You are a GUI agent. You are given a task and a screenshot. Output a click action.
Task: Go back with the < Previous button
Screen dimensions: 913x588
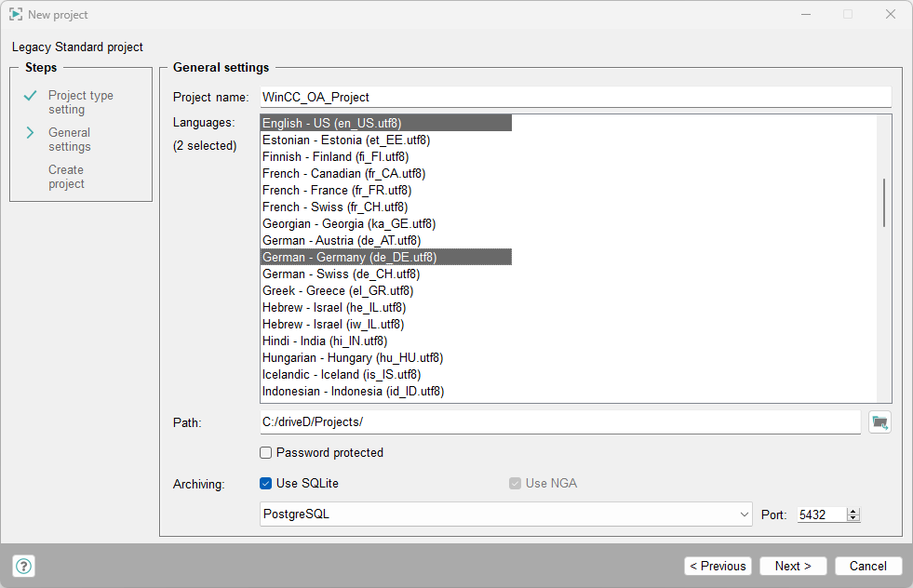coord(718,566)
